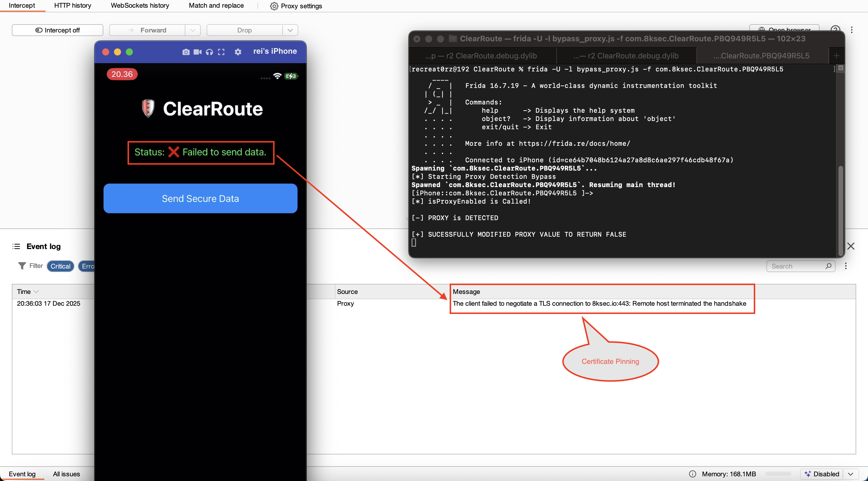868x481 pixels.
Task: Click the headphones audio icon in iPhone toolbar
Action: click(x=209, y=52)
